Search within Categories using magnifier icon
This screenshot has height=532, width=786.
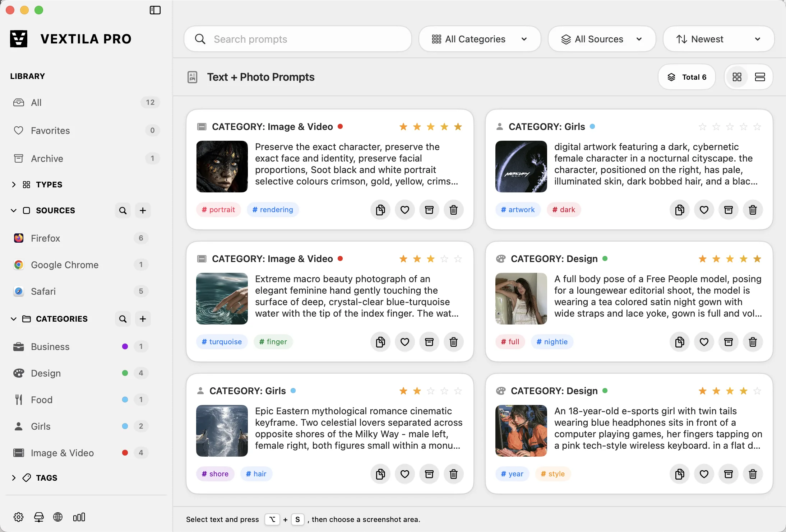tap(123, 319)
